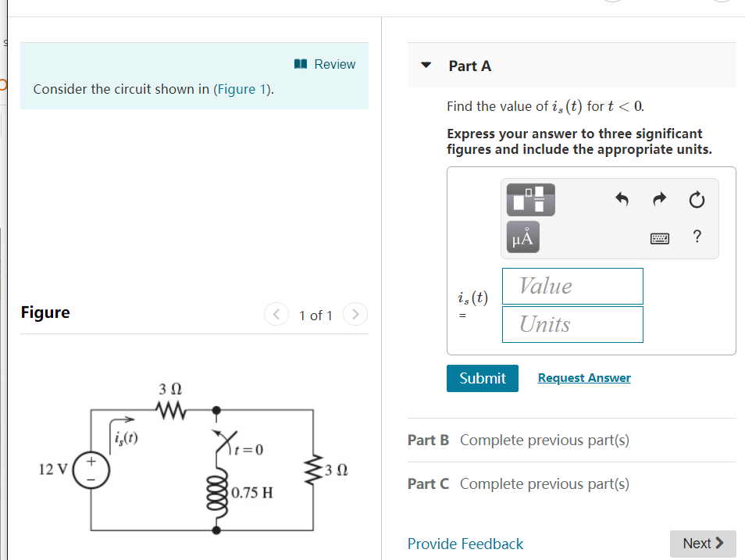Click the 1 of 1 figure pagination indicator
The image size is (745, 560).
pyautogui.click(x=316, y=315)
